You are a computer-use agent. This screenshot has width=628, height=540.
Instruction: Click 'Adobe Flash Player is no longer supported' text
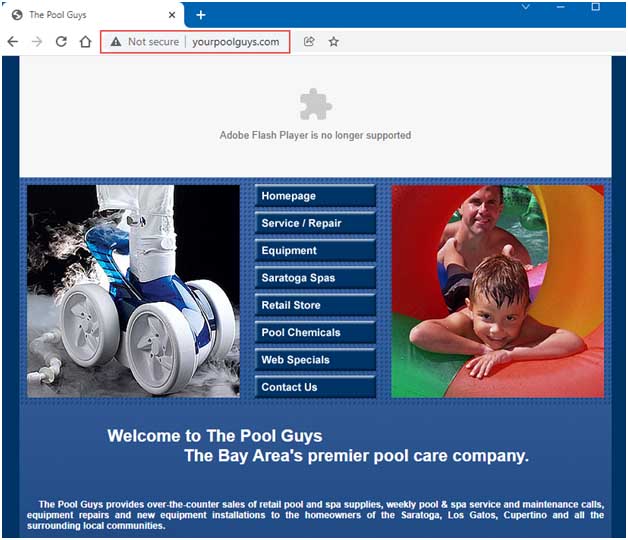315,135
